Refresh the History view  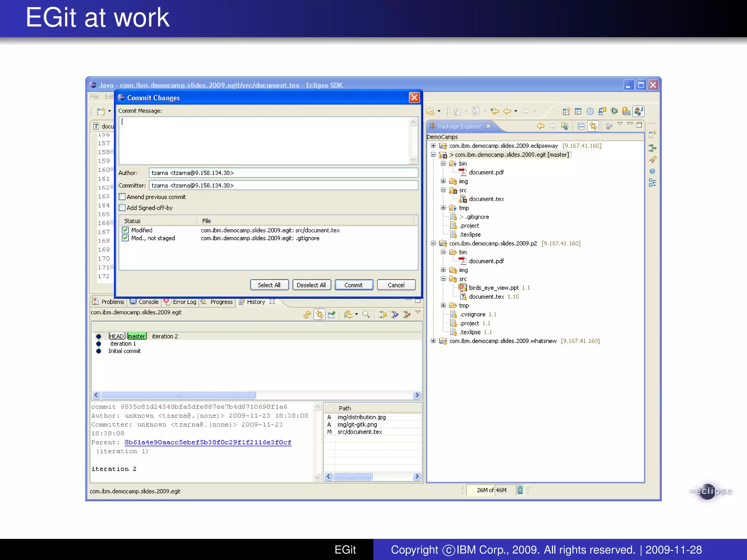click(x=307, y=314)
